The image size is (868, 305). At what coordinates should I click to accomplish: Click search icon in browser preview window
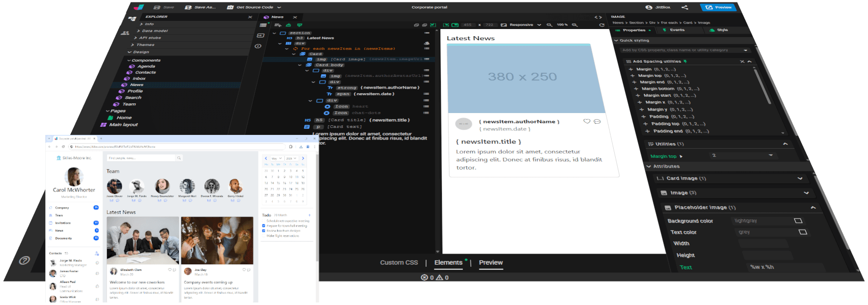coord(179,158)
